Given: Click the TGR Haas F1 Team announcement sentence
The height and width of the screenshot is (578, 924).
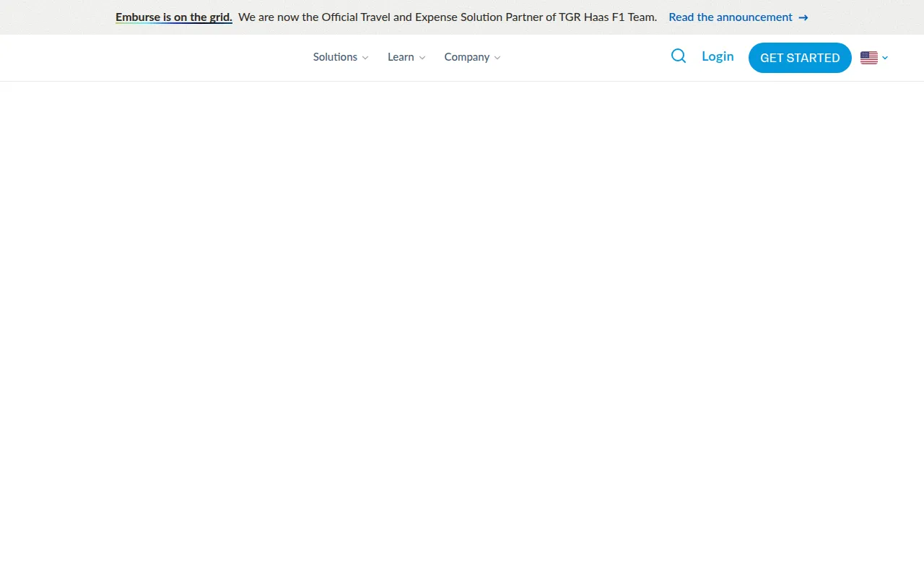Looking at the screenshot, I should tap(448, 17).
